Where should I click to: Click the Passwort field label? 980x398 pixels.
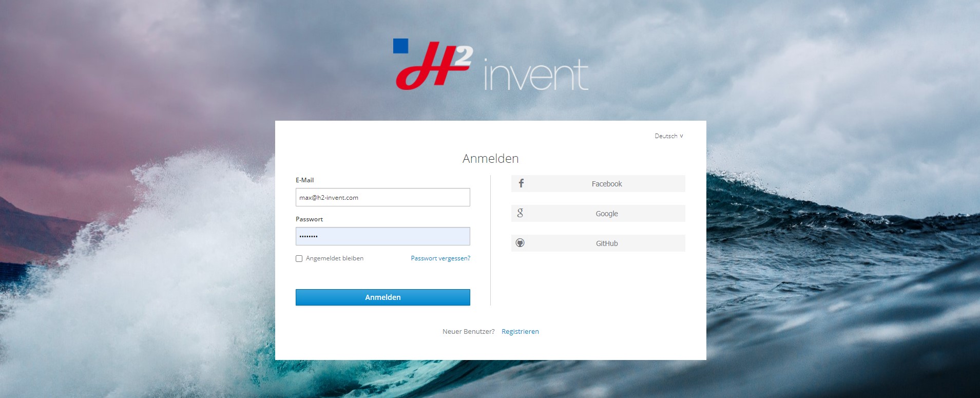coord(309,219)
